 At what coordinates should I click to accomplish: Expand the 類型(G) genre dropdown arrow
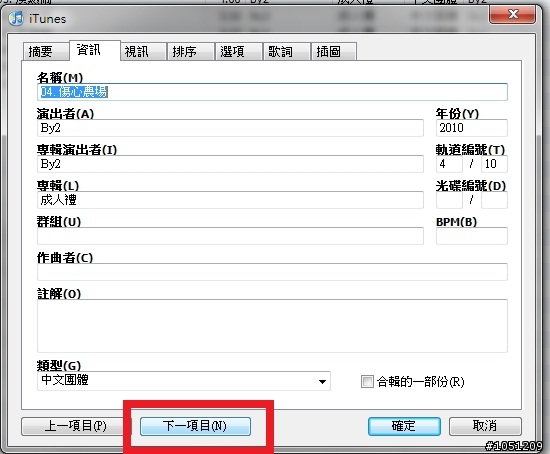[x=322, y=381]
